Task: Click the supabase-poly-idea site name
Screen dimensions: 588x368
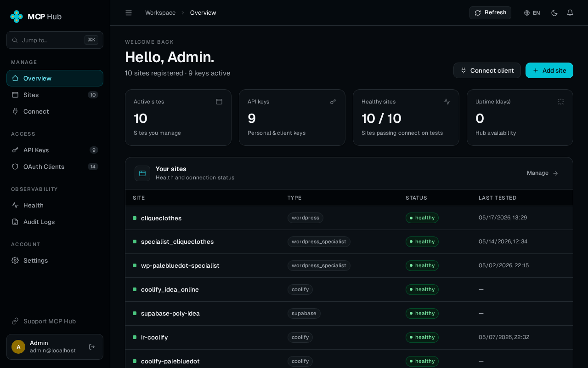Action: pos(170,314)
